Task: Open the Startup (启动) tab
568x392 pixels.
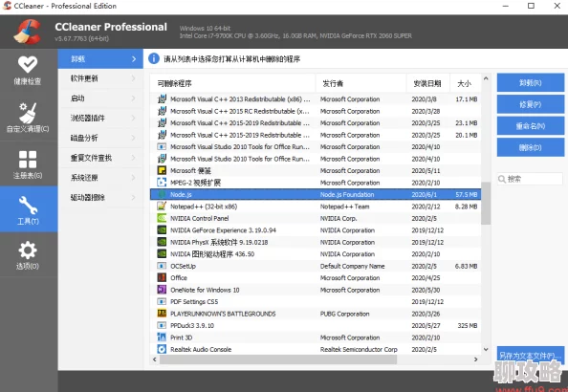Action: [100, 98]
